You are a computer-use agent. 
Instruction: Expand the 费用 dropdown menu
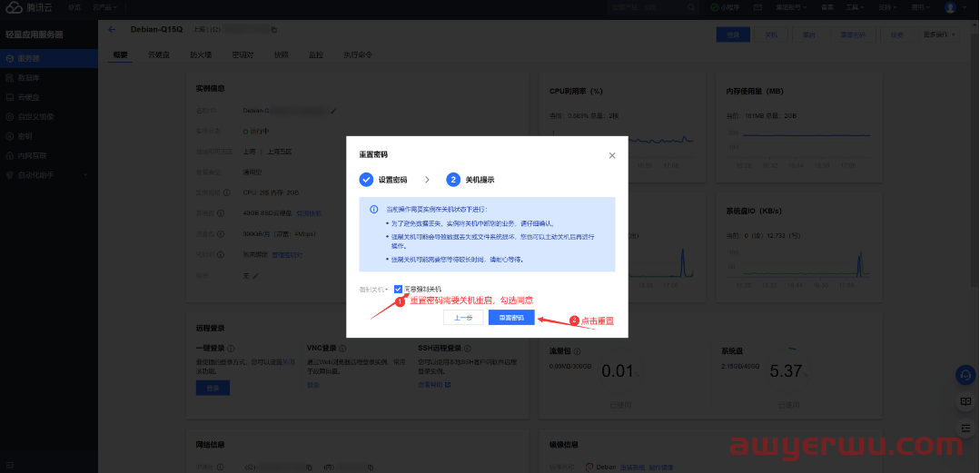pyautogui.click(x=920, y=7)
